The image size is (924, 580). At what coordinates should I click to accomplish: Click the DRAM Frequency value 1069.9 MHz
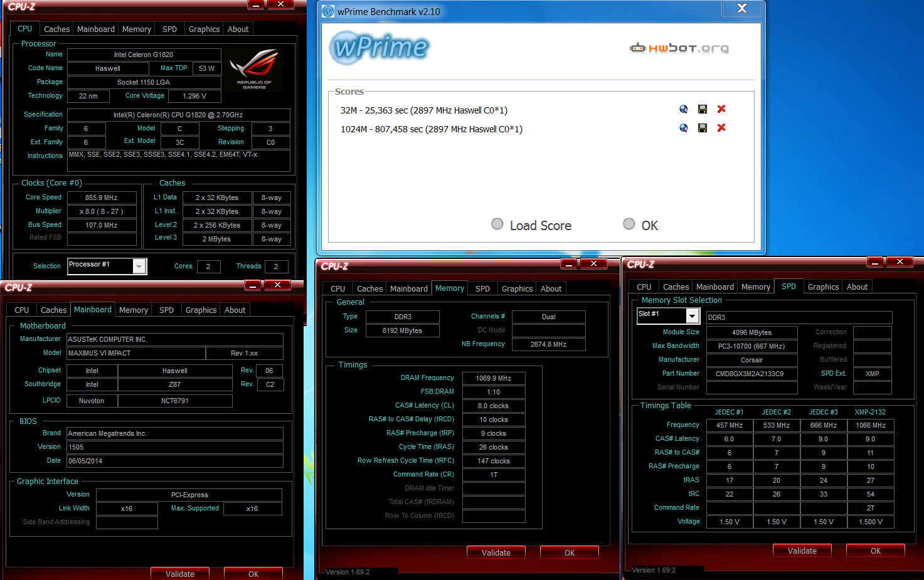tap(494, 379)
